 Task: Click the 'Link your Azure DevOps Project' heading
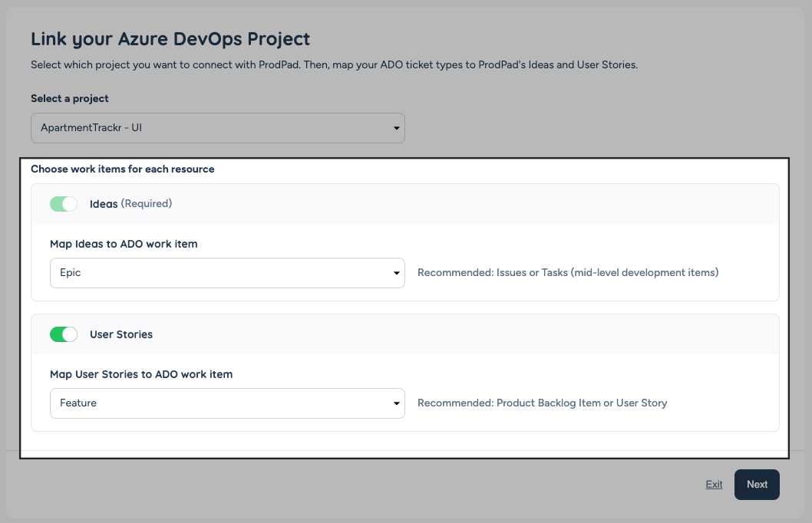[x=170, y=39]
